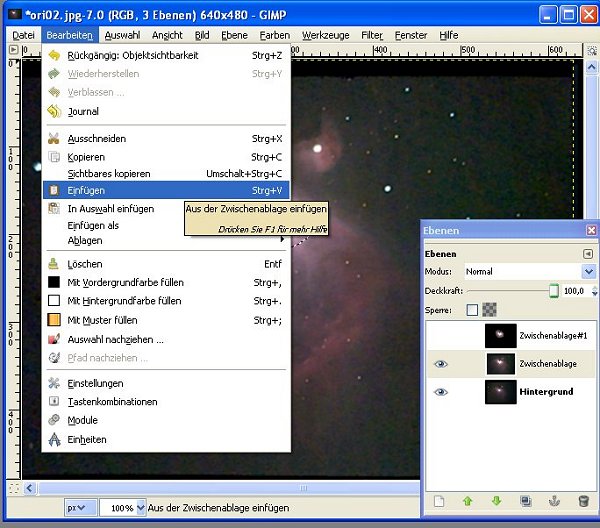
Task: Open the Hilfe menu
Action: 449,35
